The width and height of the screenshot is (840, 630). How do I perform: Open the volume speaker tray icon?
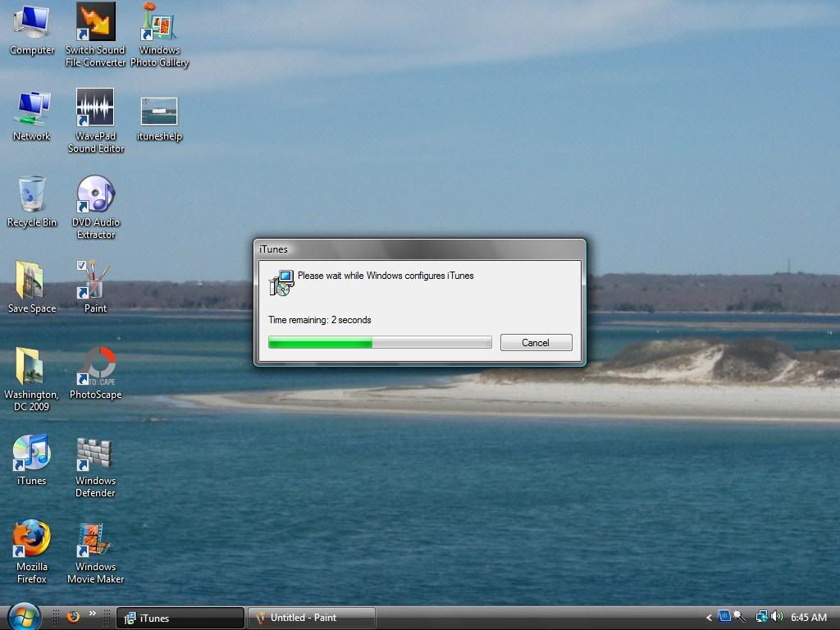click(x=777, y=617)
